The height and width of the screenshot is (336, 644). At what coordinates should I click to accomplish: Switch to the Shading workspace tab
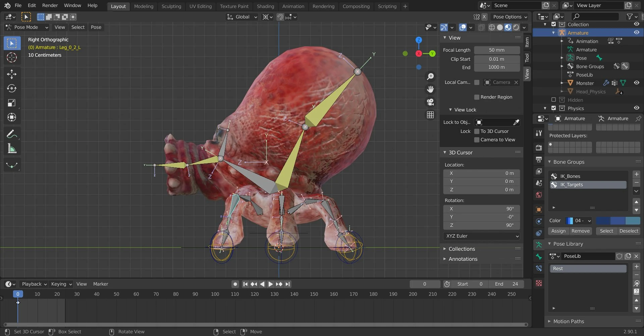coord(265,6)
